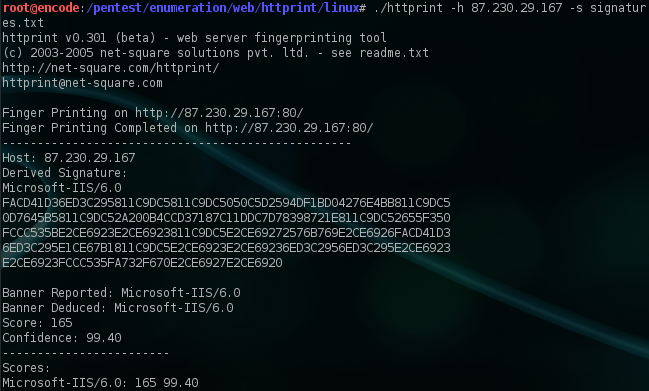
Task: Click the Scores: heading
Action: tap(26, 368)
